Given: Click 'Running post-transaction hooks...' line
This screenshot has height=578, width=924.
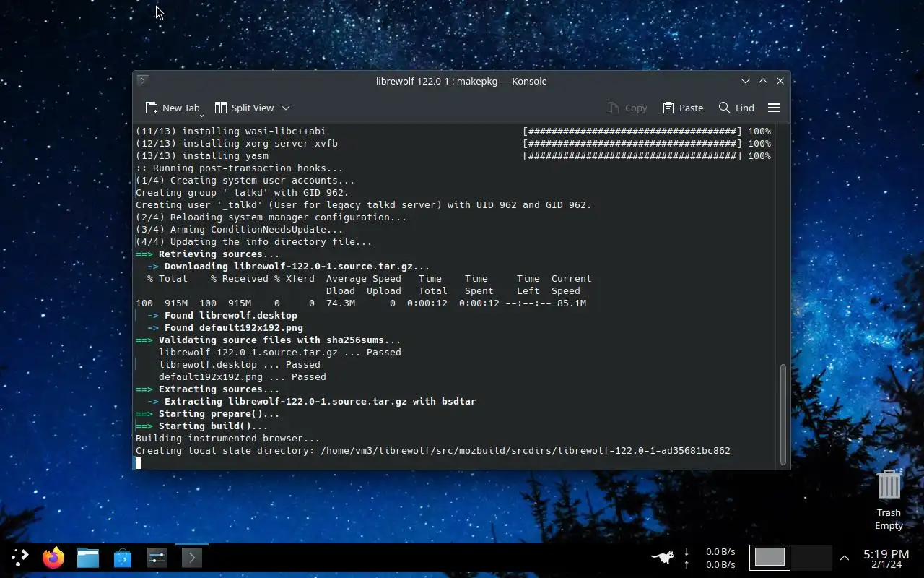Looking at the screenshot, I should click(239, 168).
